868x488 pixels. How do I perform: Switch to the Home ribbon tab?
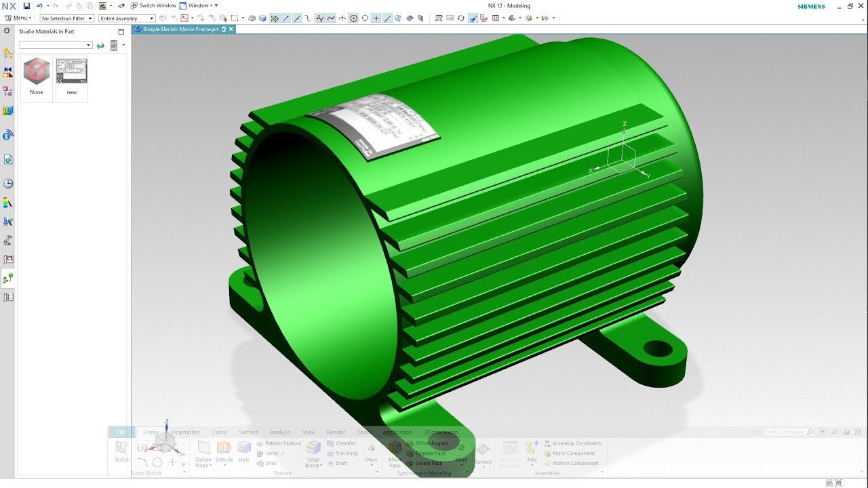(x=151, y=432)
